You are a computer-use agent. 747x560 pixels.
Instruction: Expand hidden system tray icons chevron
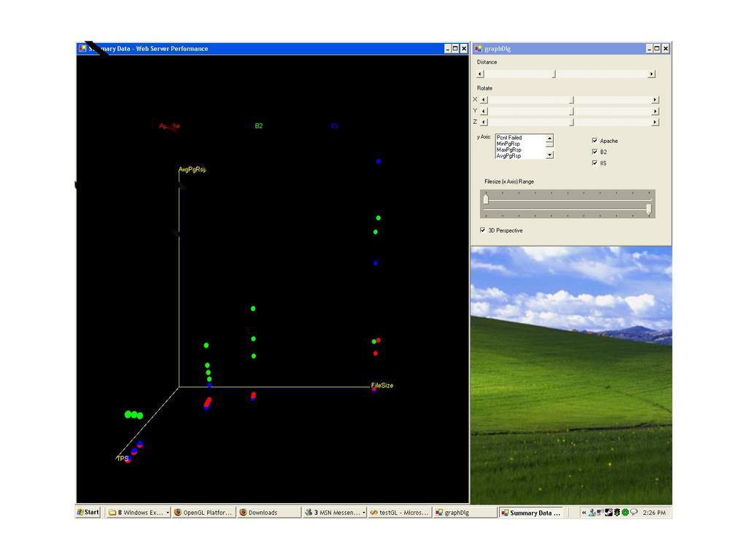[x=584, y=513]
